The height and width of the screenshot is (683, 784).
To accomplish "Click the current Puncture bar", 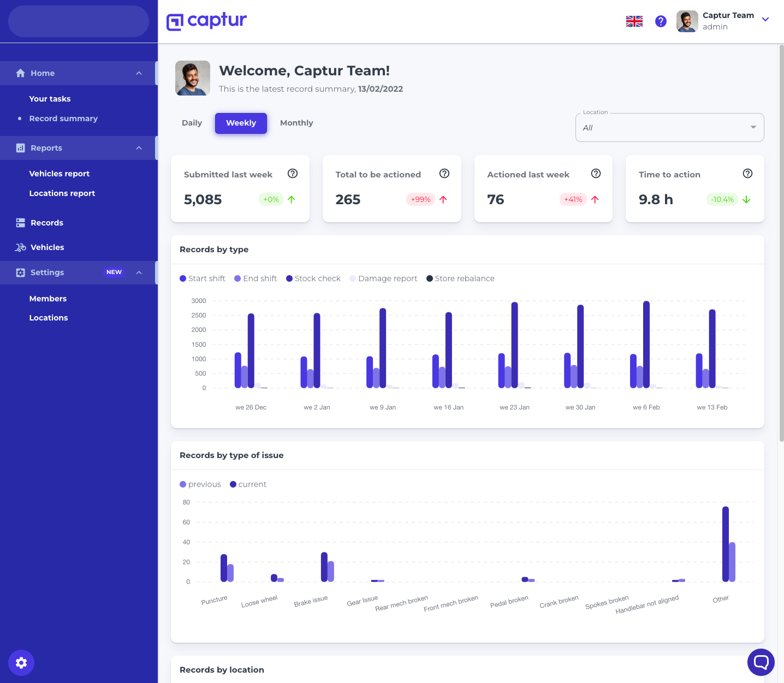I will coord(224,568).
